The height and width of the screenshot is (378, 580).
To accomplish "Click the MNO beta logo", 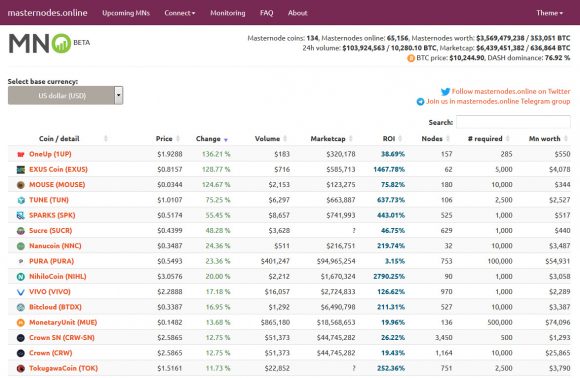I will click(x=49, y=43).
